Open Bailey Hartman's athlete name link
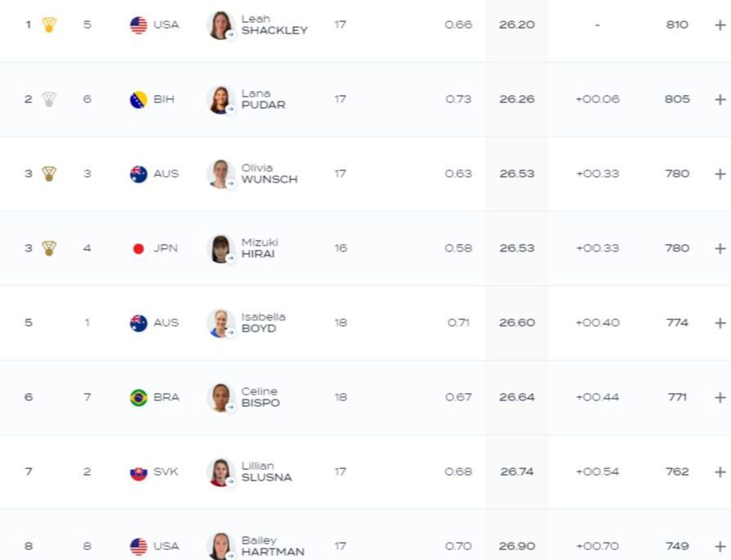This screenshot has height=560, width=731. point(273,546)
